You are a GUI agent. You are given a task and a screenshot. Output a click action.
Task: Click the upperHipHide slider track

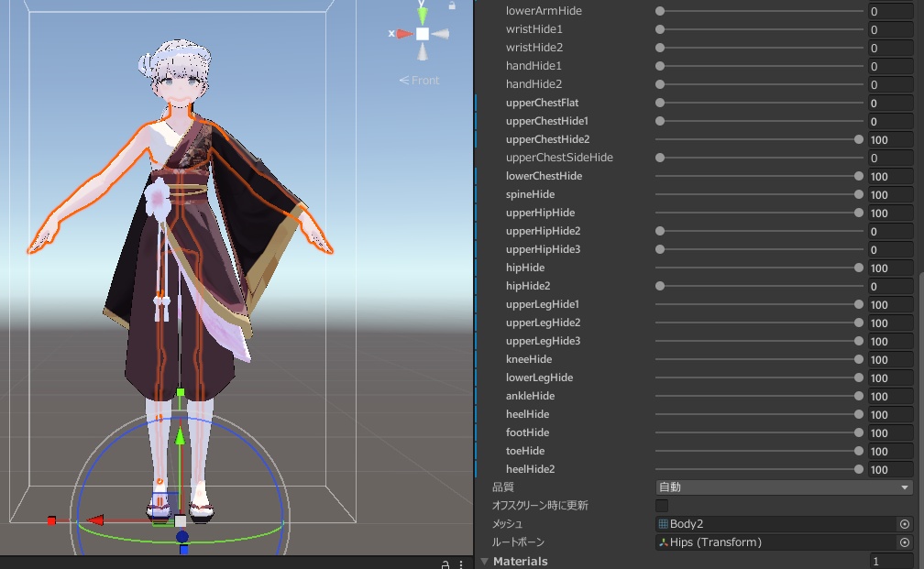(x=760, y=212)
